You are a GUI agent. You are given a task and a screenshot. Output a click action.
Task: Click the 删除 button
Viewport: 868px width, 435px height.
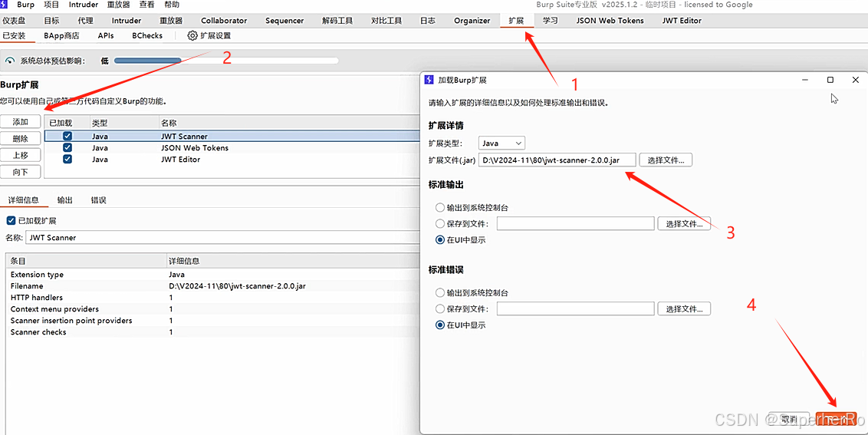click(21, 139)
